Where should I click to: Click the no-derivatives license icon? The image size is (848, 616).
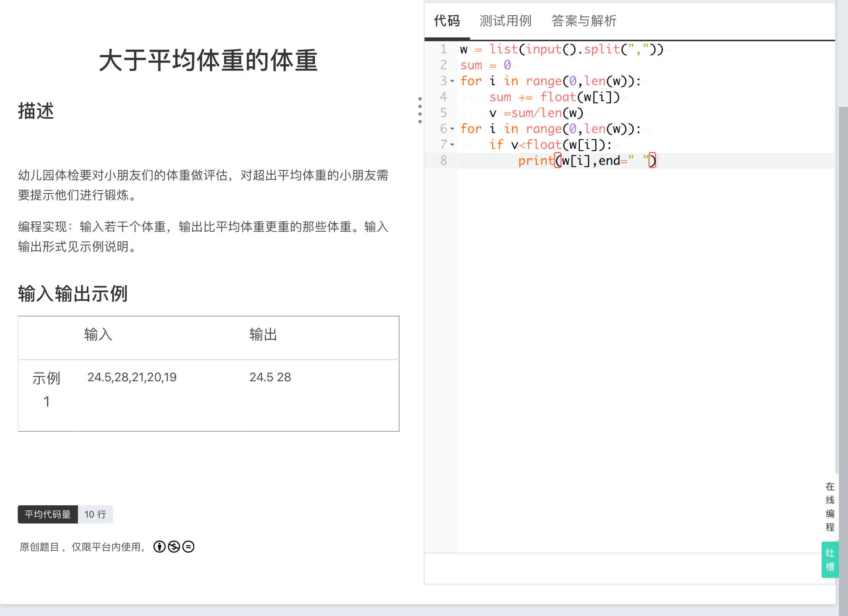tap(188, 547)
